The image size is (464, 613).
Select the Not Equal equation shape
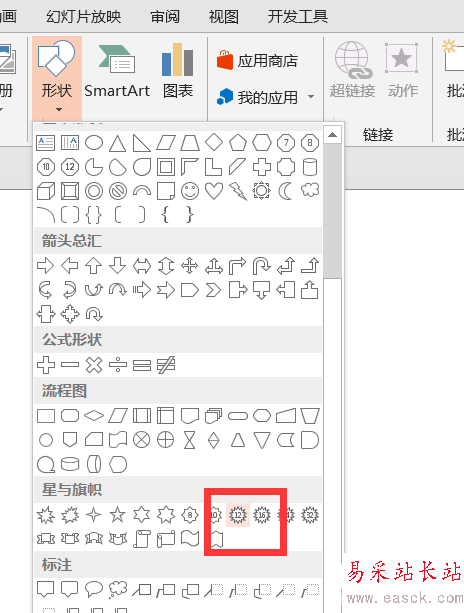coord(166,365)
